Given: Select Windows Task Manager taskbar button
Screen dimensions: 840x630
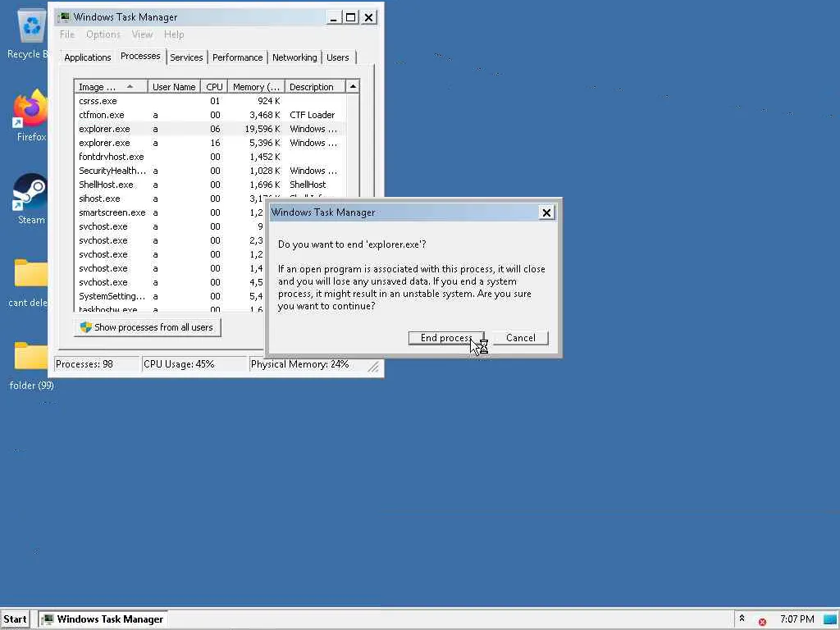Looking at the screenshot, I should click(x=104, y=619).
